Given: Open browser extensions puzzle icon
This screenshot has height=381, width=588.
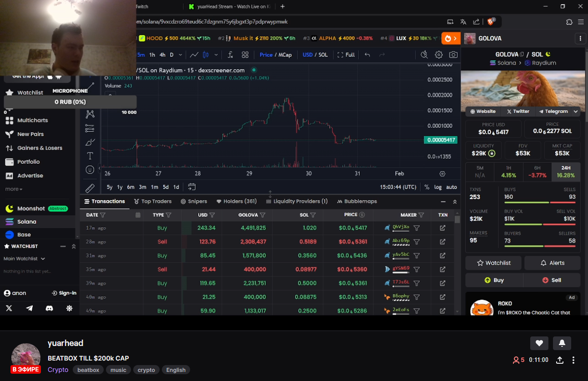Looking at the screenshot, I should [x=569, y=22].
